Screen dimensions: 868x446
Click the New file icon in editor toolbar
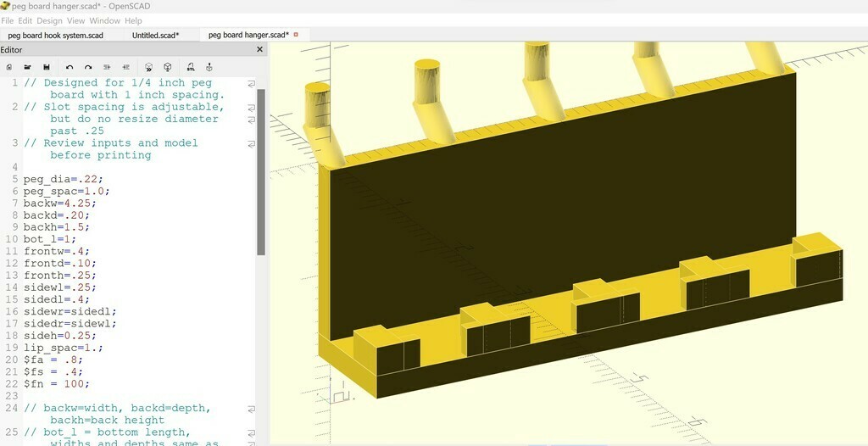coord(8,67)
